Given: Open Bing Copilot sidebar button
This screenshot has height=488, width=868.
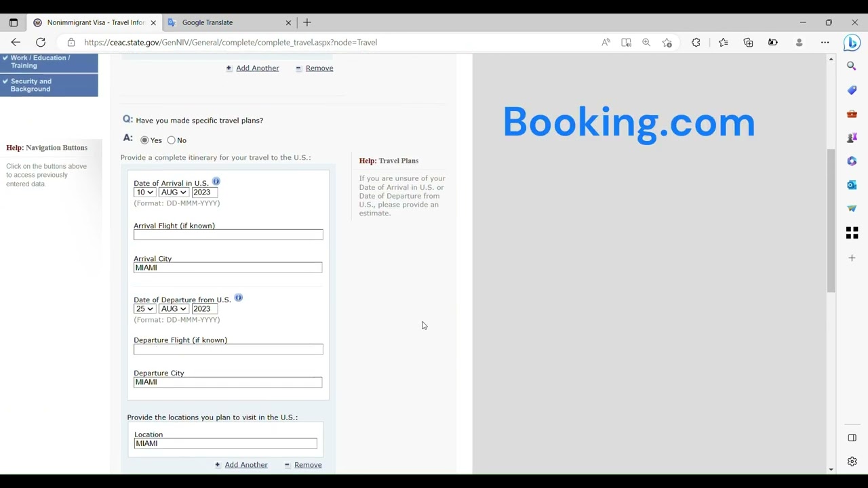Looking at the screenshot, I should tap(852, 42).
